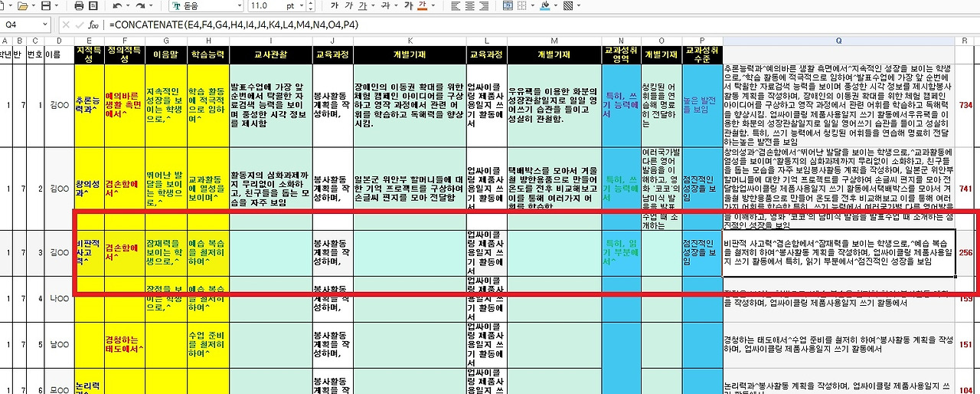Expand the redo history dropdown arrow
Screen dimensions: 980x394
[151, 6]
